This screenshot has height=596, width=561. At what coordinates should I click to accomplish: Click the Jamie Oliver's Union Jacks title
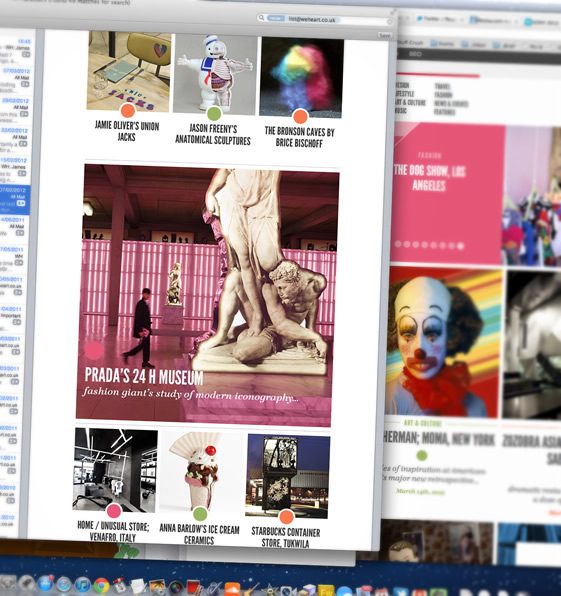pos(127,131)
